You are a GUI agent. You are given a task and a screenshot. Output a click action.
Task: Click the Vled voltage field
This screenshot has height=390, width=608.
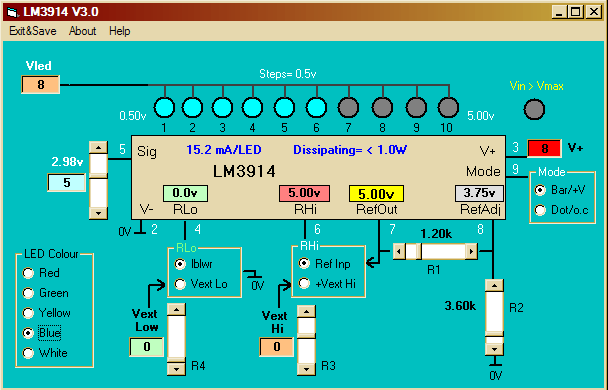pos(41,85)
